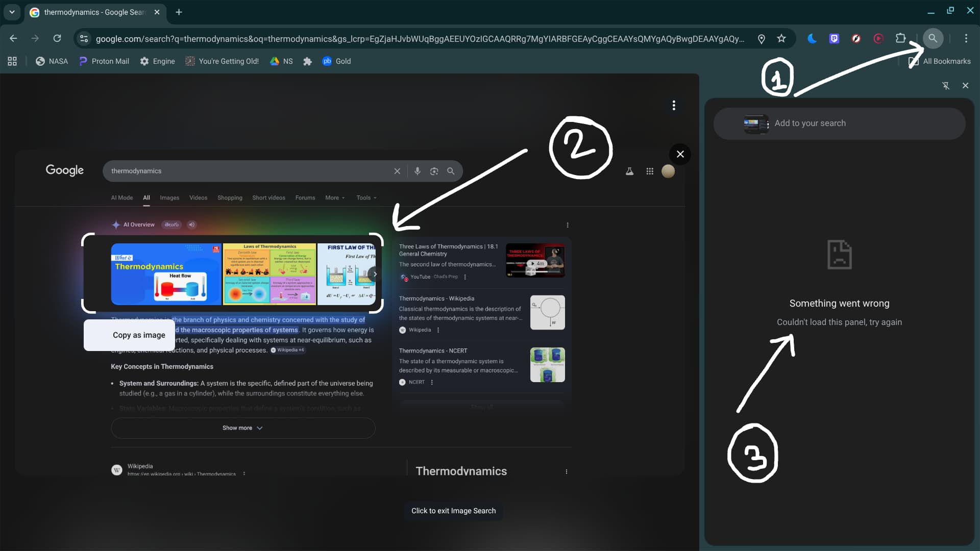Open the Extensions puzzle icon

click(900, 38)
